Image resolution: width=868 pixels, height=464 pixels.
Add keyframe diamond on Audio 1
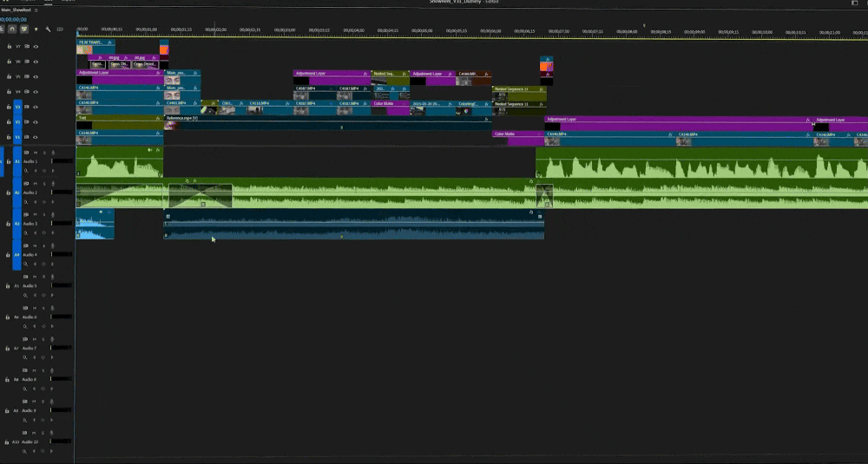click(43, 171)
